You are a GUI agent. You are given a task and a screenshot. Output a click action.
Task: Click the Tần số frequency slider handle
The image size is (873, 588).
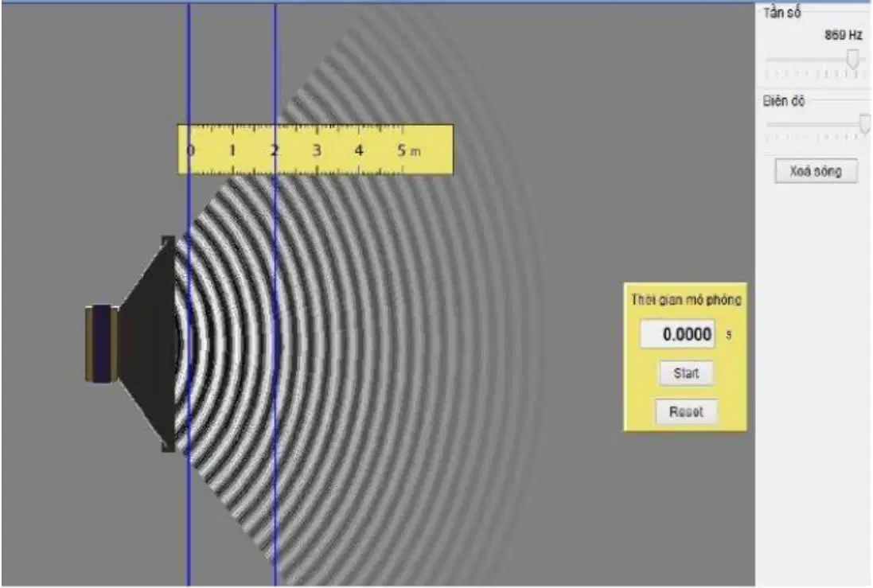(852, 59)
